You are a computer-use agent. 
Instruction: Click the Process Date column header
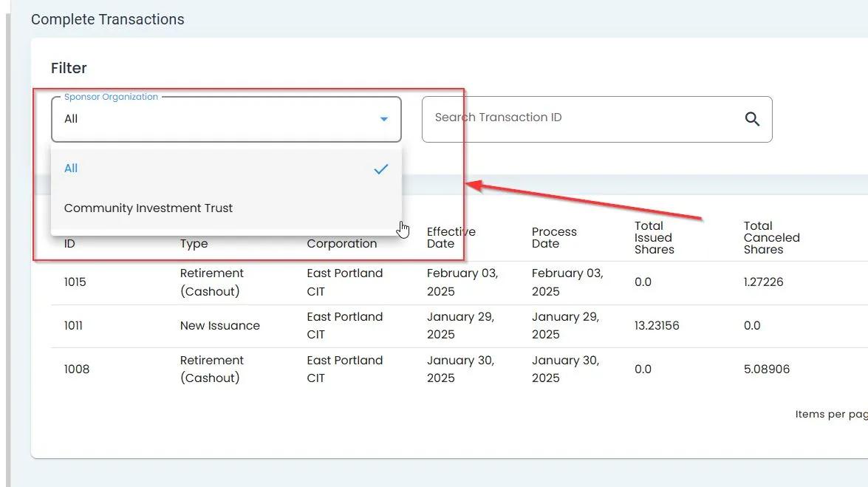coord(554,237)
